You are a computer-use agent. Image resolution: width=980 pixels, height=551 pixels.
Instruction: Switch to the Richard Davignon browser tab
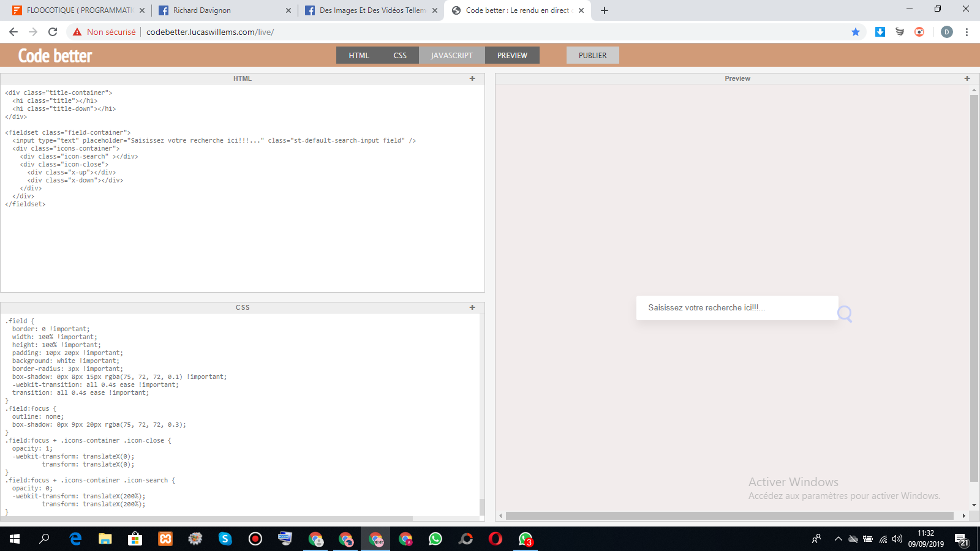(224, 10)
